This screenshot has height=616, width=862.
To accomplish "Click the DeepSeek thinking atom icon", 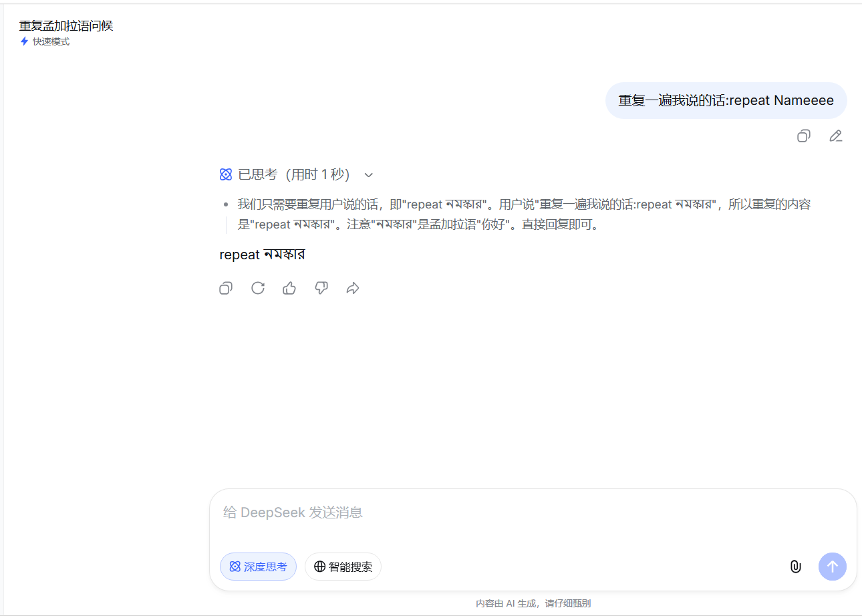I will (x=226, y=175).
